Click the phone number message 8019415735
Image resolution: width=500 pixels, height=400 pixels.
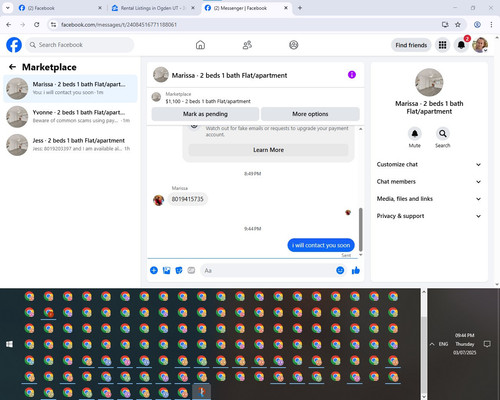click(x=187, y=199)
